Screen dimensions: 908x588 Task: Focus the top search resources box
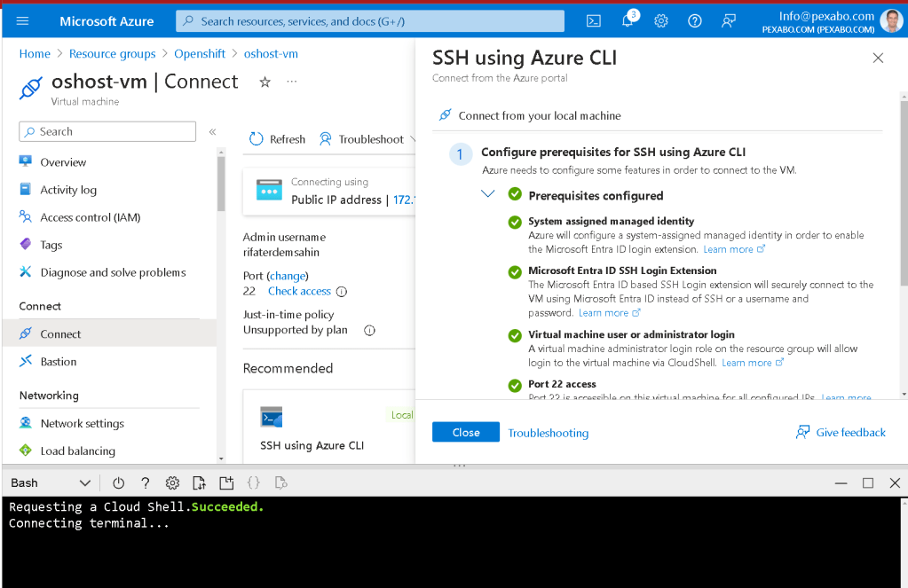pyautogui.click(x=370, y=21)
